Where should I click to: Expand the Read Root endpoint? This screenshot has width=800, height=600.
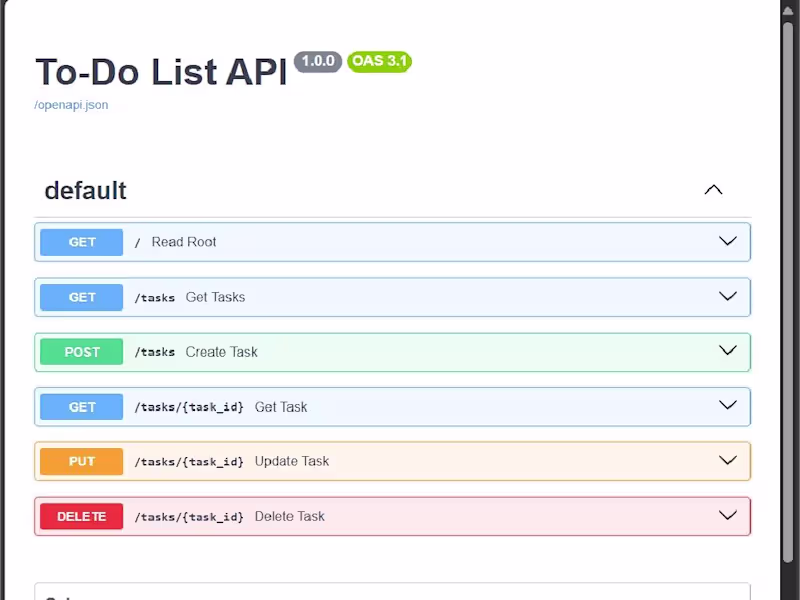728,241
